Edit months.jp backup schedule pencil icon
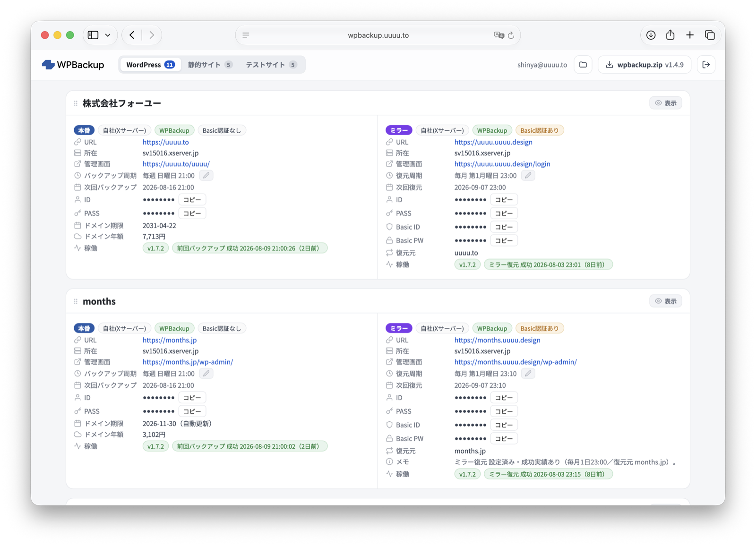The image size is (756, 546). (x=206, y=374)
